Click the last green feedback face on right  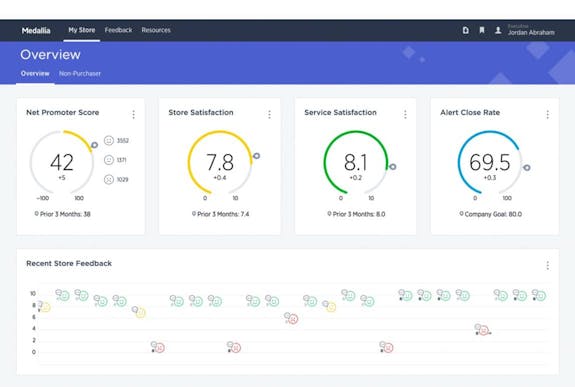coord(541,296)
